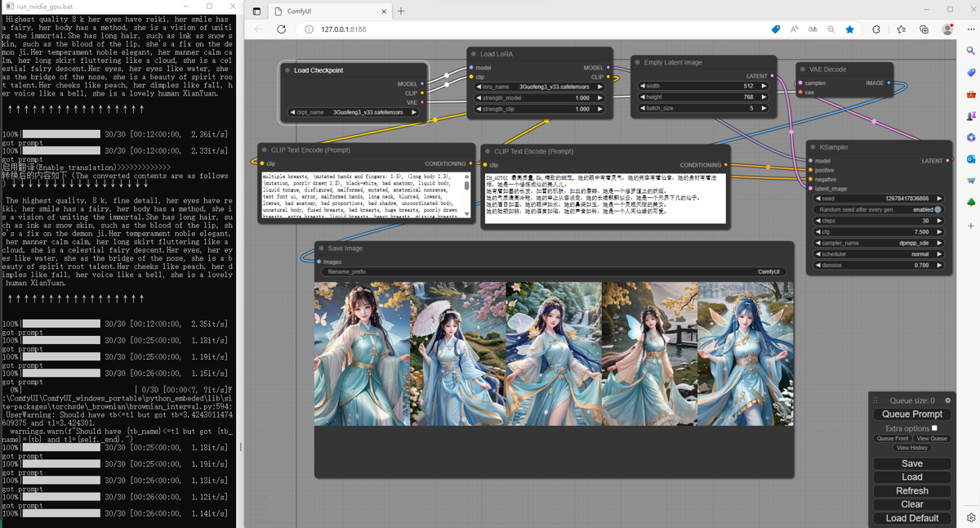980x528 pixels.
Task: Open the translate icon in the address bar
Action: pyautogui.click(x=813, y=29)
